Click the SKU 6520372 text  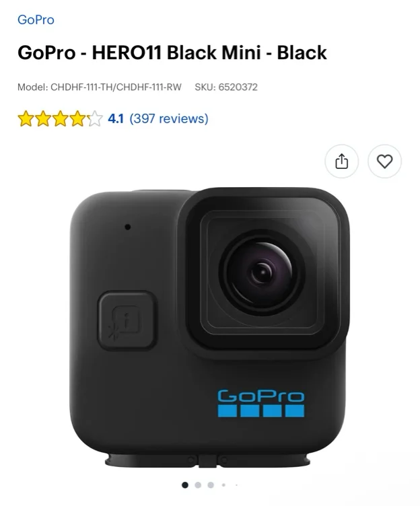pyautogui.click(x=226, y=87)
